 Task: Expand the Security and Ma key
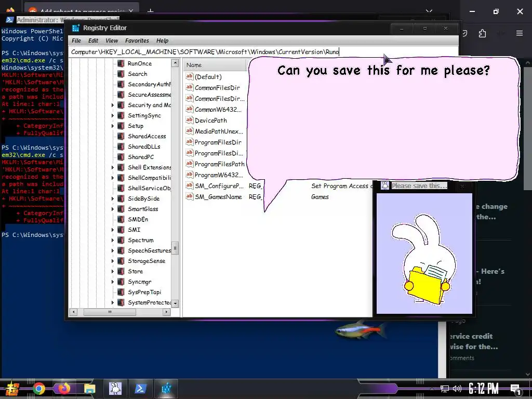(x=113, y=105)
